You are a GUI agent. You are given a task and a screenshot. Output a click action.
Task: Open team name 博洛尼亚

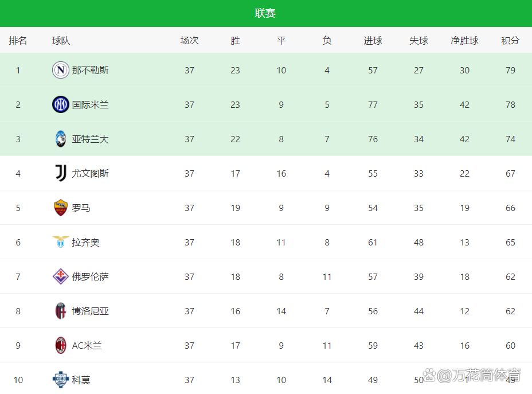point(90,311)
